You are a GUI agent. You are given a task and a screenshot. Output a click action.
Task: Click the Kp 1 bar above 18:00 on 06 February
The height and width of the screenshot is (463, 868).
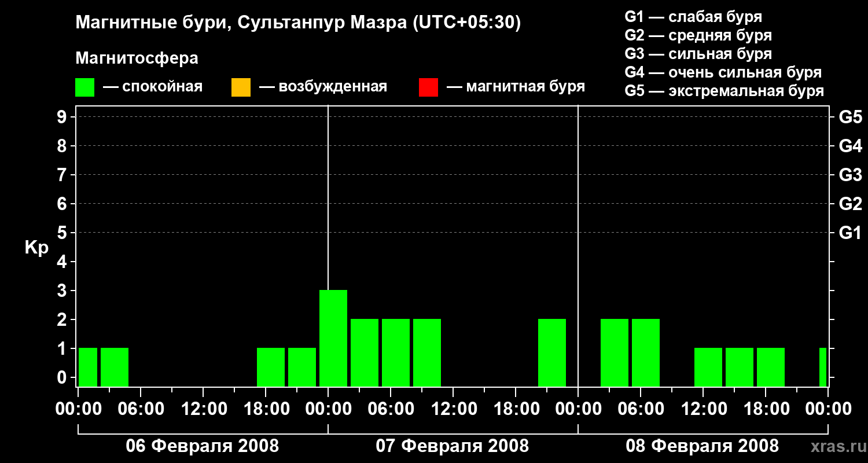coord(271,367)
